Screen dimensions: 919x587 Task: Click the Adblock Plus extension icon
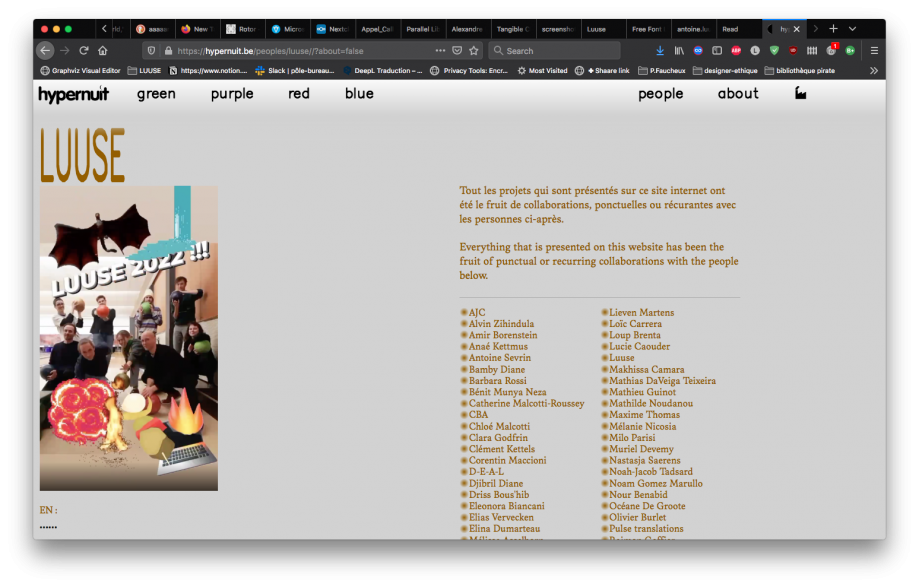click(736, 50)
